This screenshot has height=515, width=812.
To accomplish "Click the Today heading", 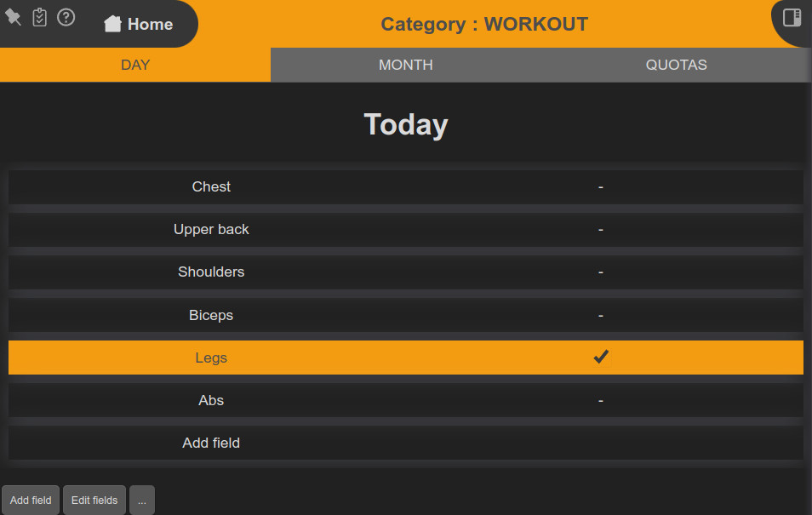I will (x=406, y=124).
